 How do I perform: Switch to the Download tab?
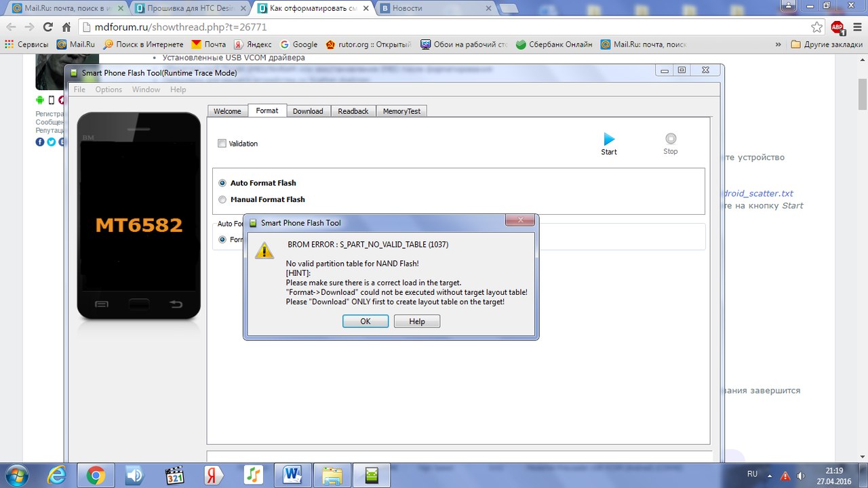tap(308, 111)
